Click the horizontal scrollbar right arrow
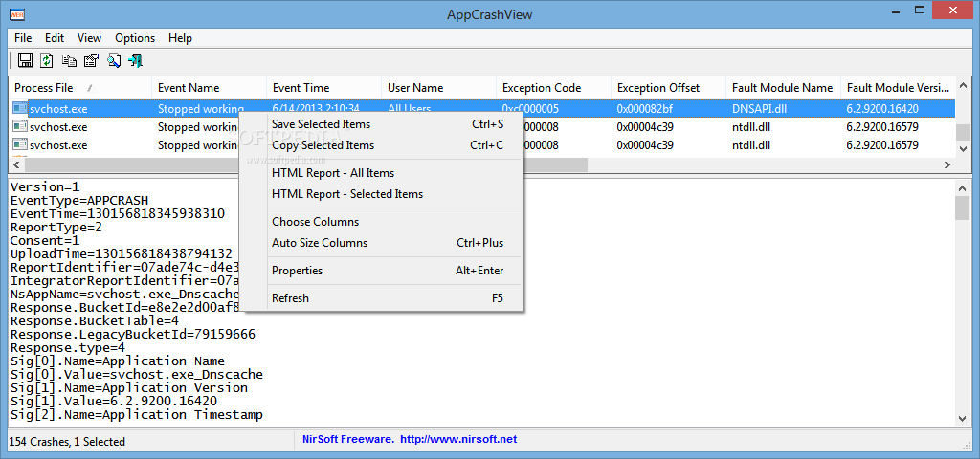This screenshot has height=459, width=980. tap(947, 164)
